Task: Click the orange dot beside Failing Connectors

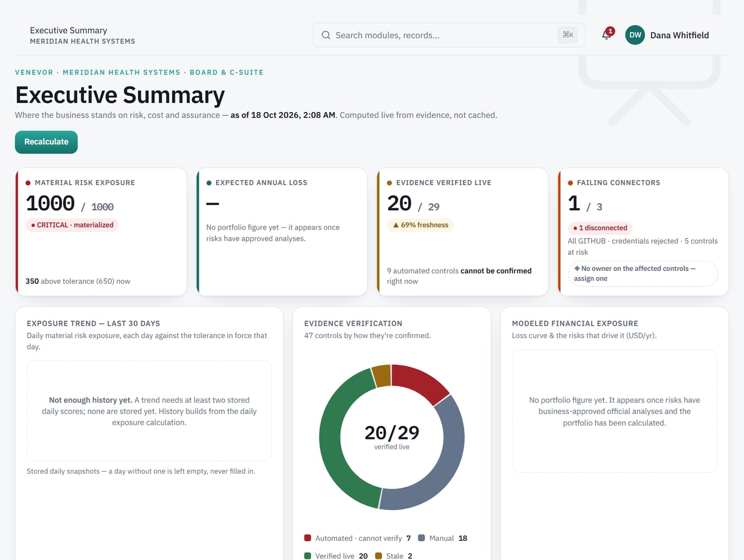Action: click(x=570, y=183)
